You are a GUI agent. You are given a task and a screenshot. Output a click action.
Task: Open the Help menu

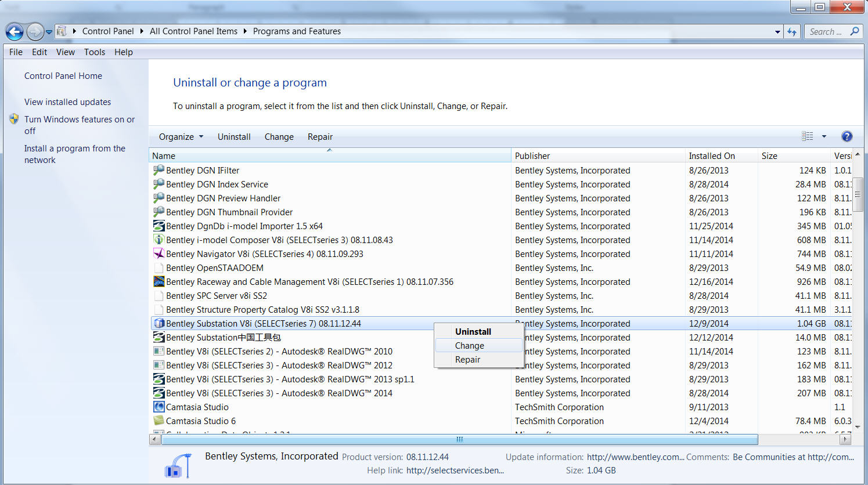click(124, 52)
